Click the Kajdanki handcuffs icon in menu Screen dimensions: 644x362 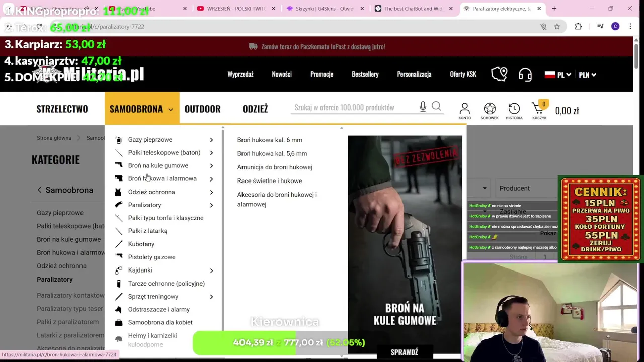click(x=119, y=270)
